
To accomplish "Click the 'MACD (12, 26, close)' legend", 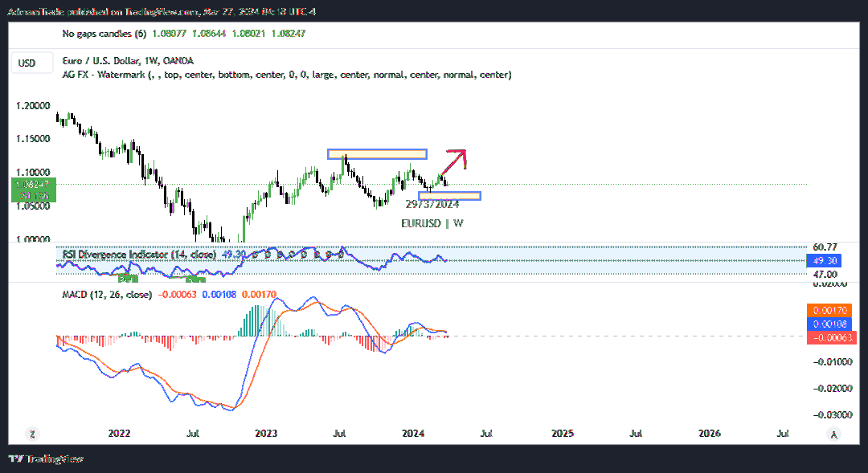I will (107, 294).
